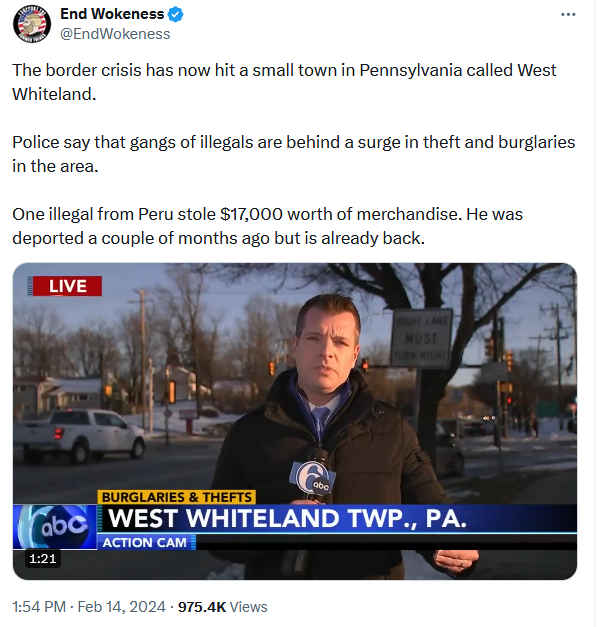Click the Feb 14, 2024 date
Image resolution: width=597 pixels, height=627 pixels.
tap(121, 607)
